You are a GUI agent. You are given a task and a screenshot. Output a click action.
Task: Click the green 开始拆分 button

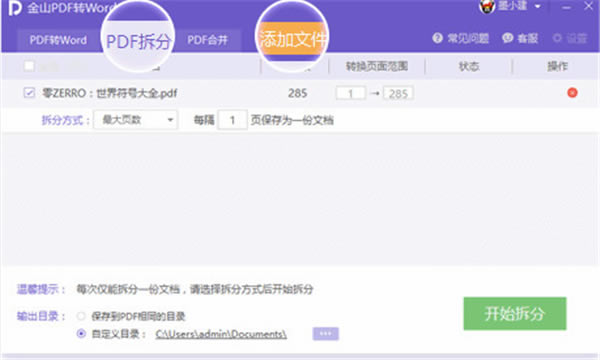click(515, 313)
